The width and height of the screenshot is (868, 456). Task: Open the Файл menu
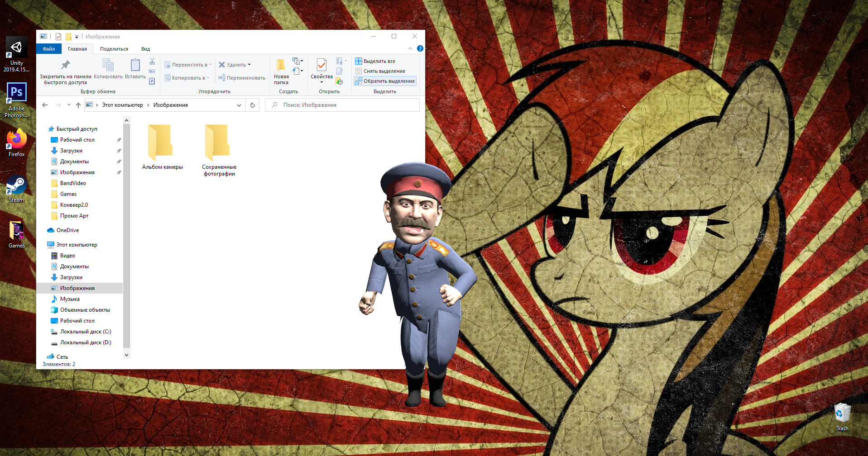tap(48, 48)
